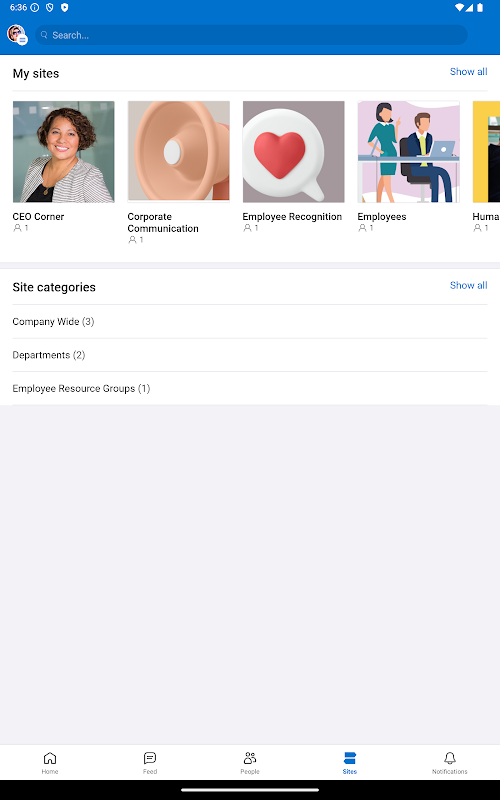Click the Search input field
This screenshot has width=500, height=800.
[251, 35]
